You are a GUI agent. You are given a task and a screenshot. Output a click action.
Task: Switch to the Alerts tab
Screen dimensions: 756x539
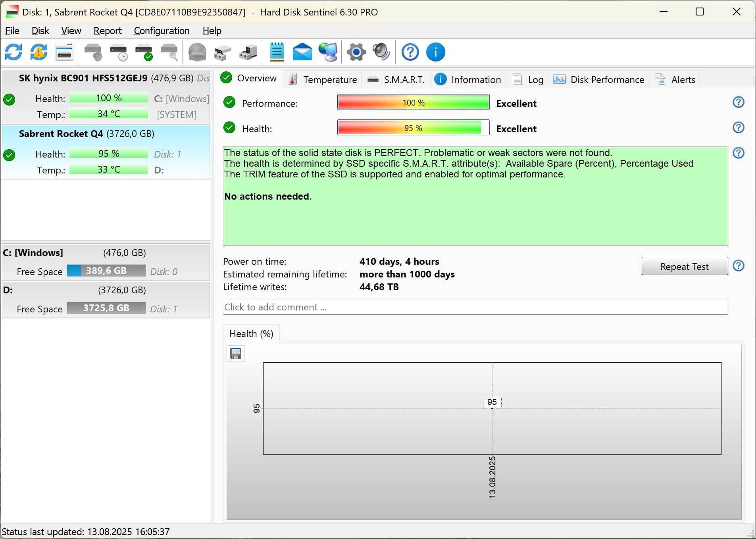coord(675,79)
